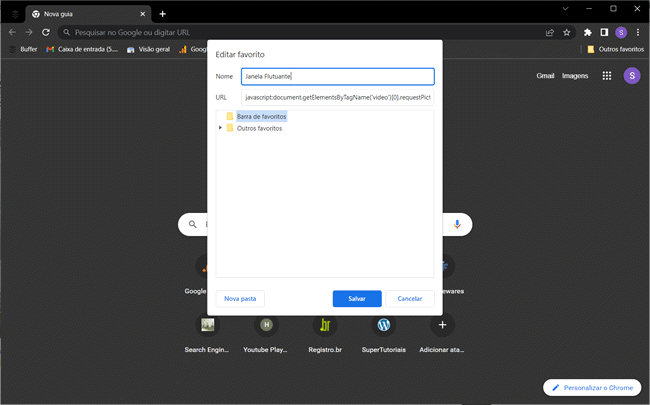Image resolution: width=650 pixels, height=405 pixels.
Task: Click the Cancelar button
Action: [410, 298]
